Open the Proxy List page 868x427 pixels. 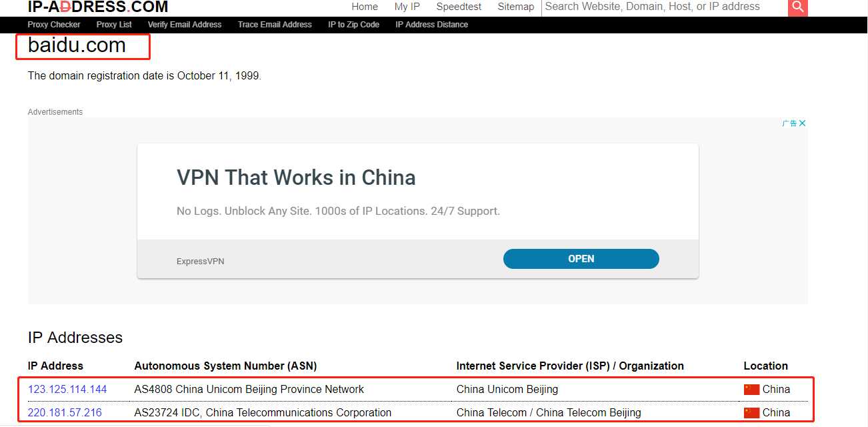point(114,25)
